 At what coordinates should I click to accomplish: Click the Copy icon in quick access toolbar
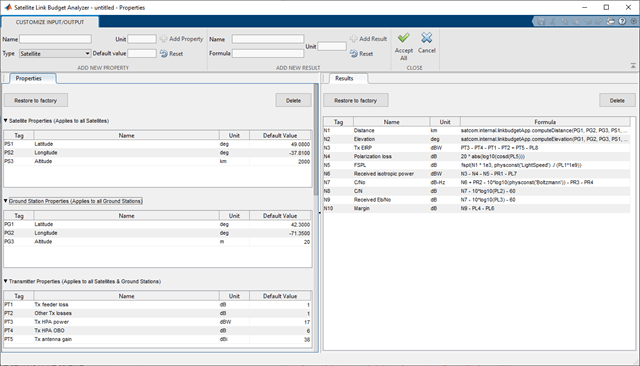[564, 22]
